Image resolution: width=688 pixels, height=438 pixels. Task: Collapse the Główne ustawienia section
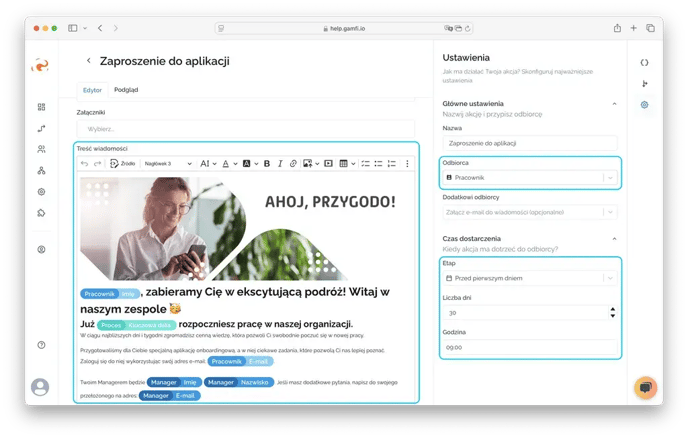(x=613, y=104)
